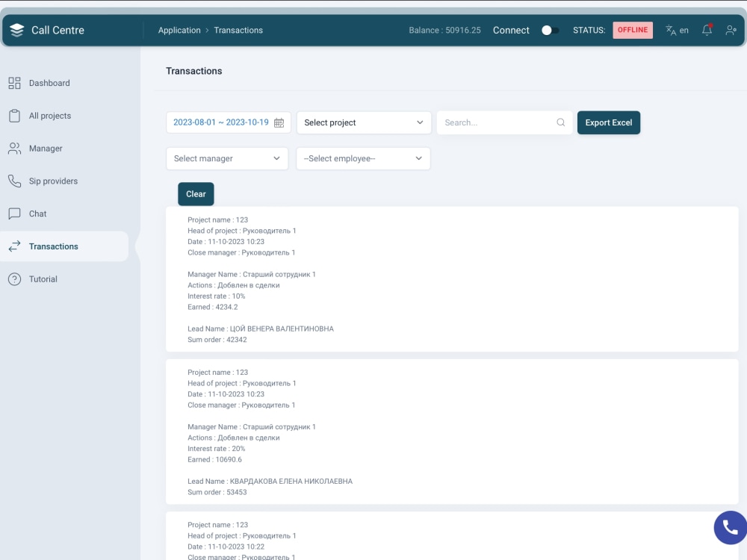Click the Transactions breadcrumb
This screenshot has height=560, width=747.
[238, 30]
